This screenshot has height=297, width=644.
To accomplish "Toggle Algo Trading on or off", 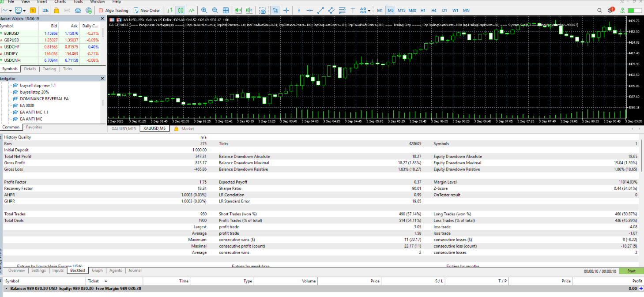I will click(x=113, y=10).
